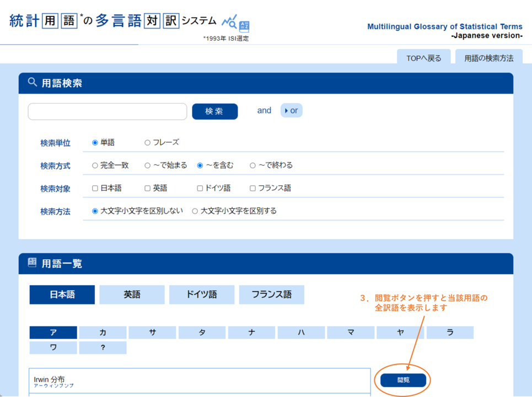Select the カ kana index button
The image size is (532, 397).
coord(103,333)
